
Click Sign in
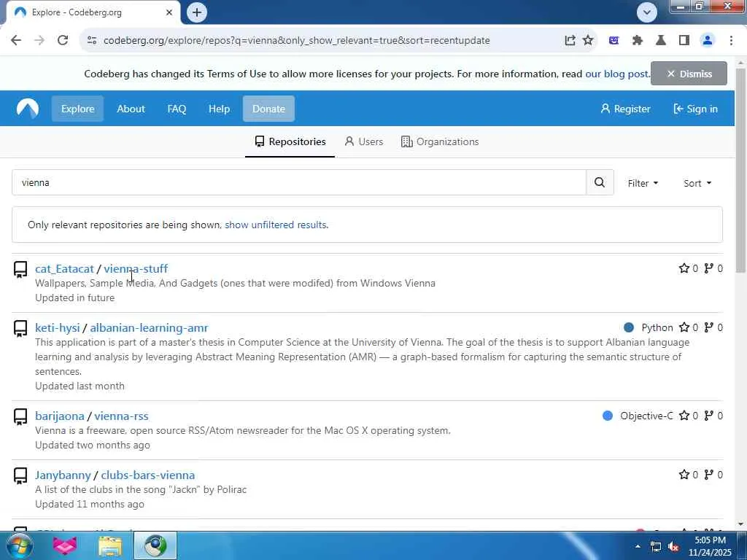(695, 109)
